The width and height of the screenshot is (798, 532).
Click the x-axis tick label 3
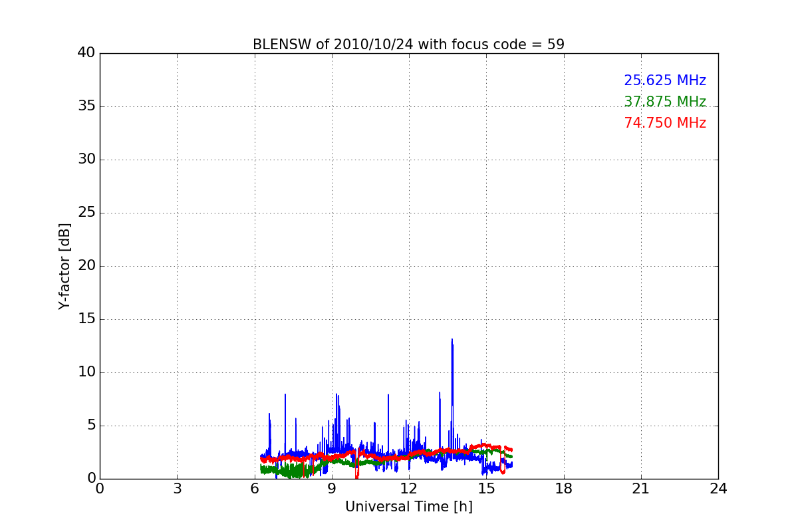coord(177,489)
